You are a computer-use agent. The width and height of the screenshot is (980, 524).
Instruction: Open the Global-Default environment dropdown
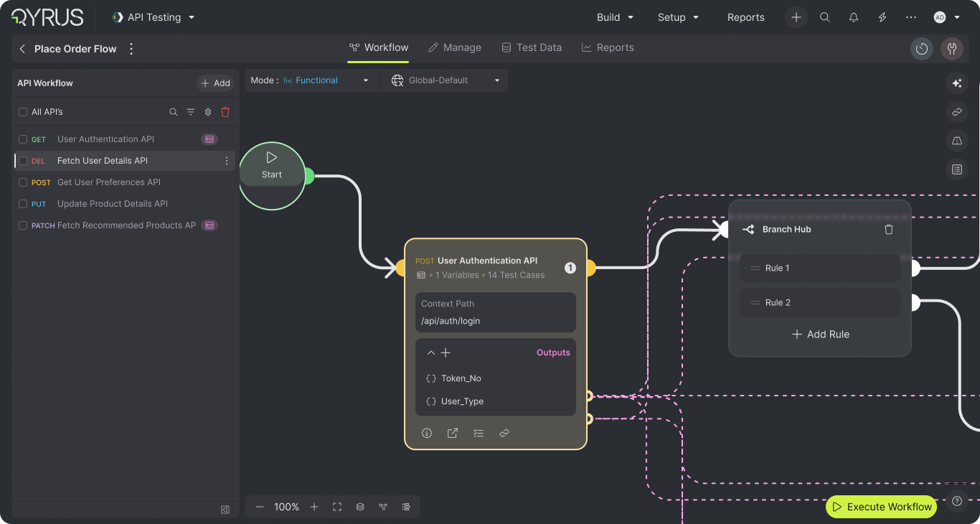(x=445, y=80)
